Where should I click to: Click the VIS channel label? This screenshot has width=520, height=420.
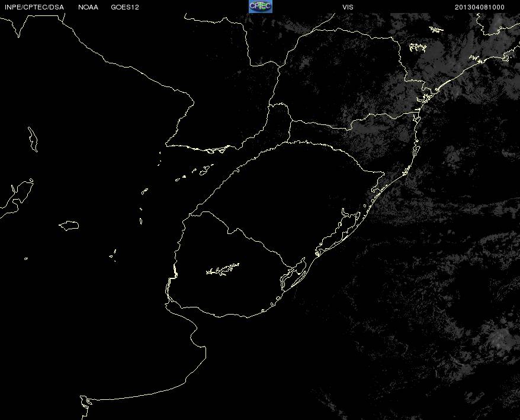(348, 7)
